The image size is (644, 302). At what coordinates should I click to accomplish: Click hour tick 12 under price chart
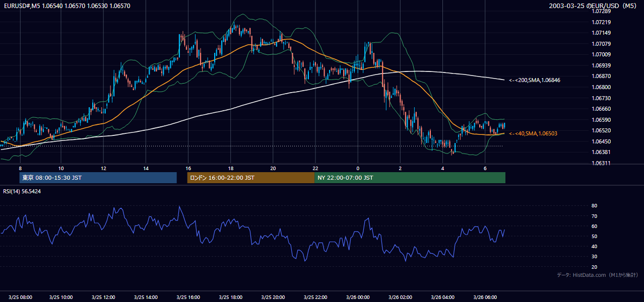pos(103,168)
